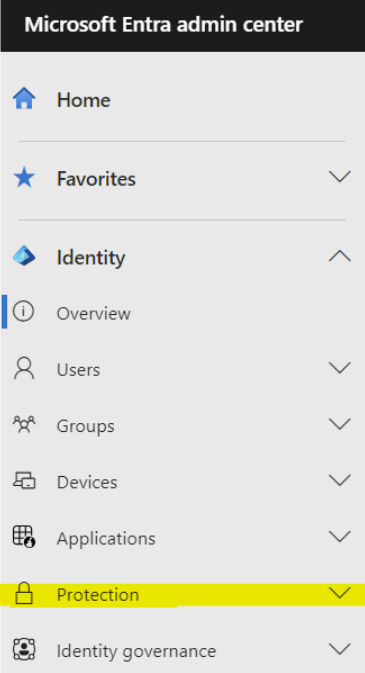Click the Protection padlock icon
365x673 pixels.
24,594
